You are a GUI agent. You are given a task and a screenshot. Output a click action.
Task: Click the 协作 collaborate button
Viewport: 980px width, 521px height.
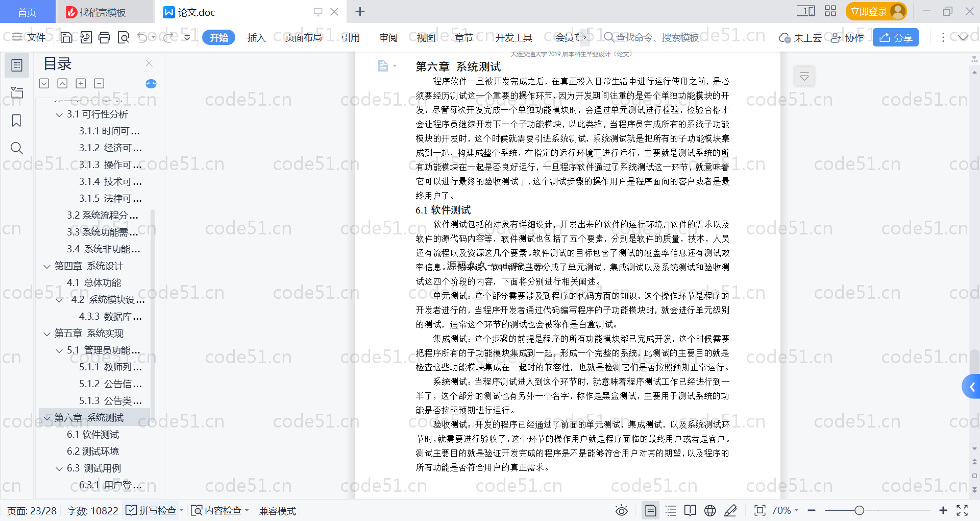(x=847, y=37)
